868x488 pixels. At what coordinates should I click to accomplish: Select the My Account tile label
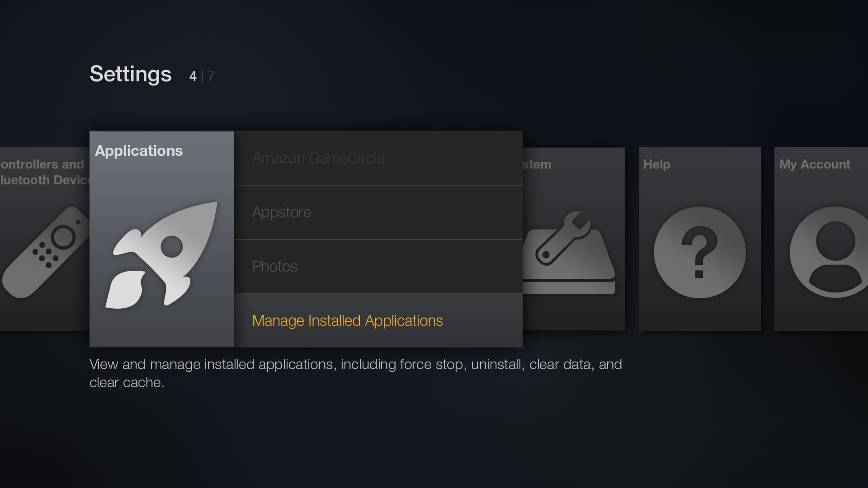814,164
